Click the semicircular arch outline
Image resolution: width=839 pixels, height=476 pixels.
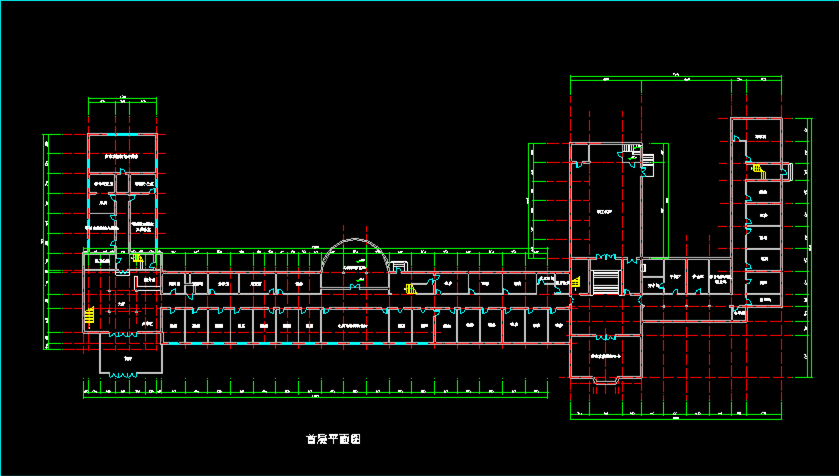355,256
